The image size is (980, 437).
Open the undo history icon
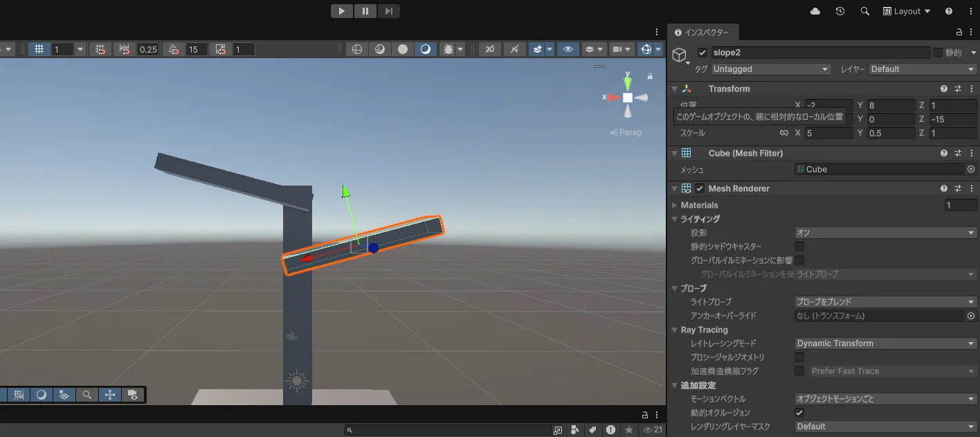coord(840,11)
